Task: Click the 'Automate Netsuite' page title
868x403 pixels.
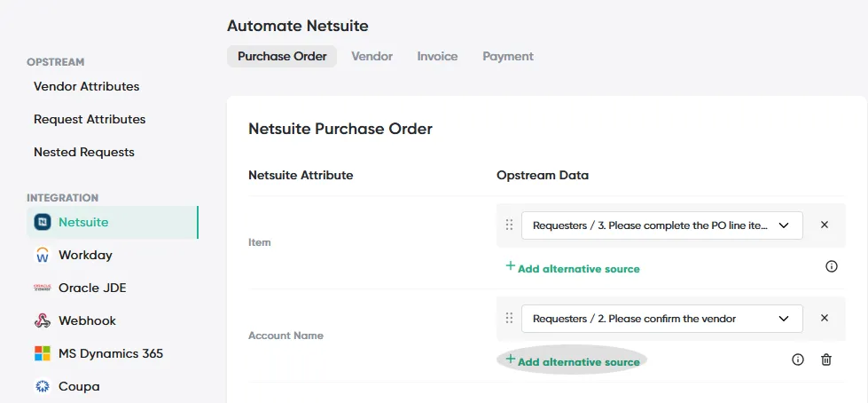Action: (298, 26)
